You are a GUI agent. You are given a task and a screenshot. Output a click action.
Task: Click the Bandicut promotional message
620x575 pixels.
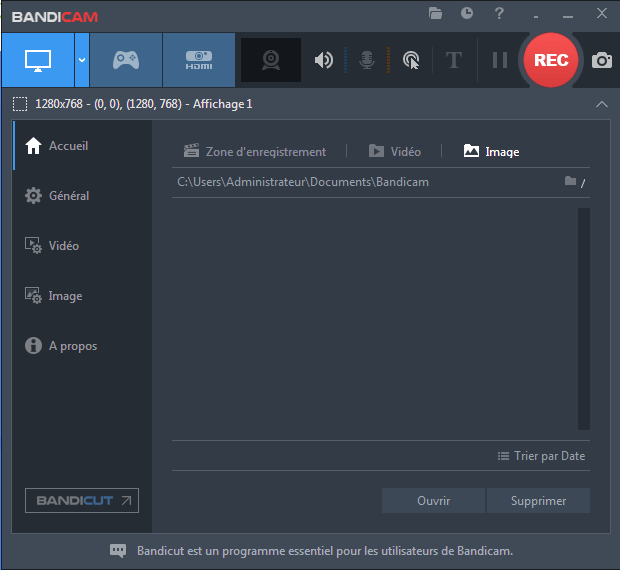325,551
